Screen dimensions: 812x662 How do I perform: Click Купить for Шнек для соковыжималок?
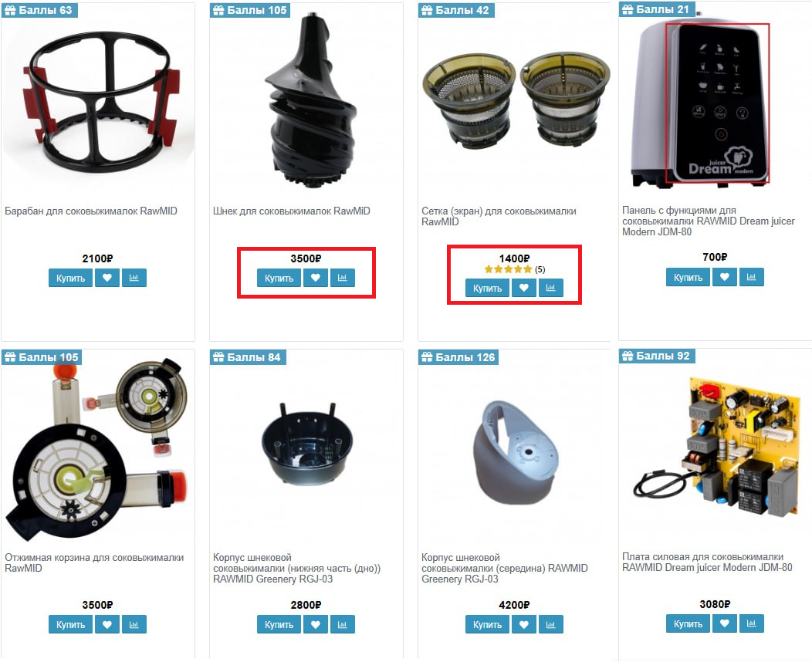(x=279, y=278)
